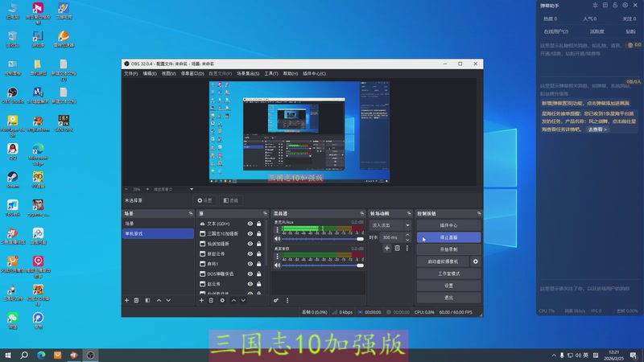
Task: Click 停止直播 stop streaming button
Action: pos(448,237)
